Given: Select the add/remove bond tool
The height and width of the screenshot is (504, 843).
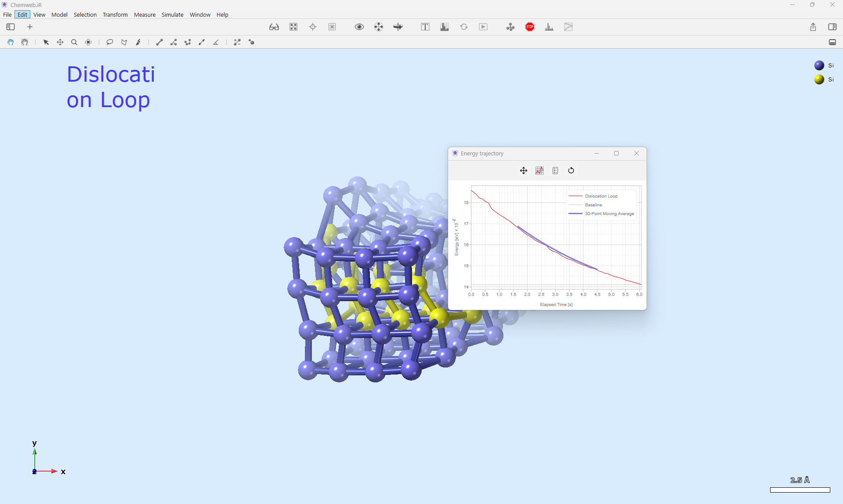Looking at the screenshot, I should (237, 42).
